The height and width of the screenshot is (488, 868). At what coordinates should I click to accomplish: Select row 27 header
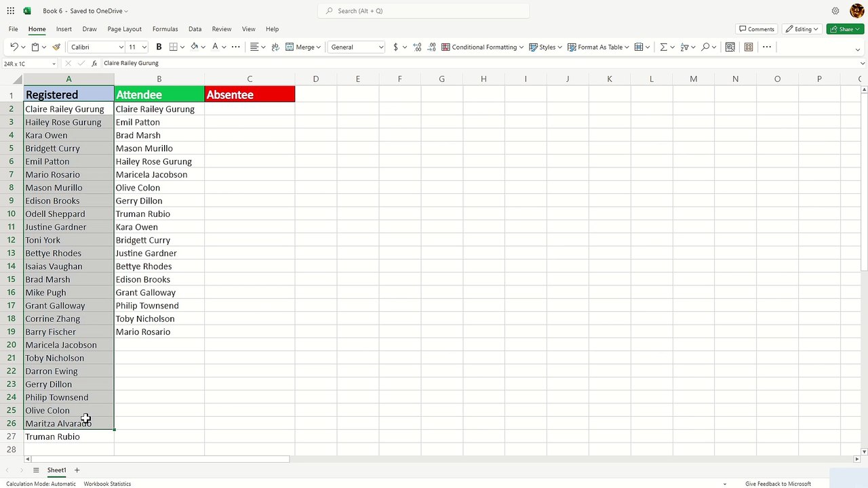[11, 436]
